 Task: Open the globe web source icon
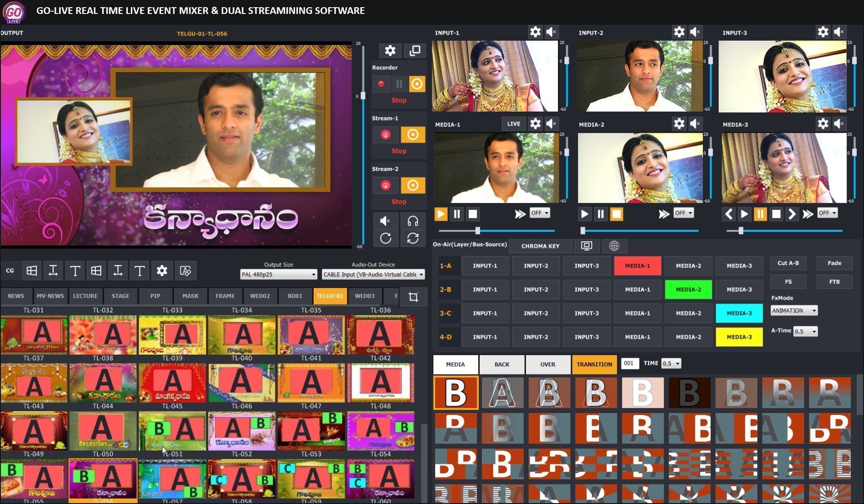pyautogui.click(x=614, y=246)
